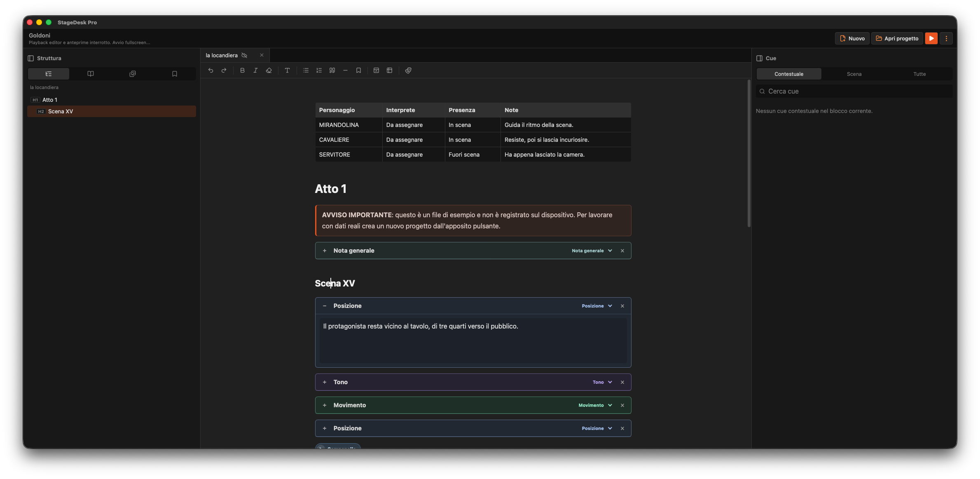Viewport: 980px width, 479px height.
Task: Switch to the Tutte cue tab
Action: pyautogui.click(x=919, y=74)
